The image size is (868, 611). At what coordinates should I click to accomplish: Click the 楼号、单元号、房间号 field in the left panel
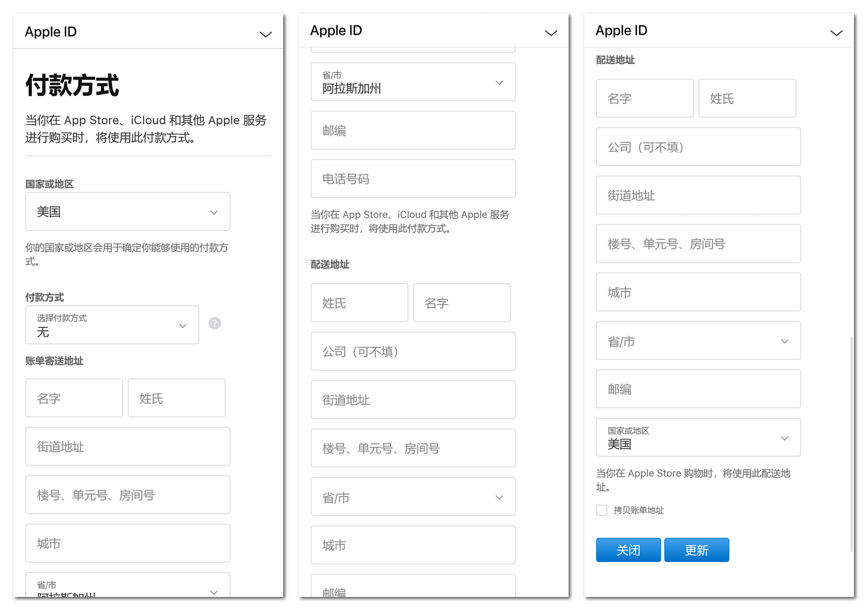click(x=128, y=495)
